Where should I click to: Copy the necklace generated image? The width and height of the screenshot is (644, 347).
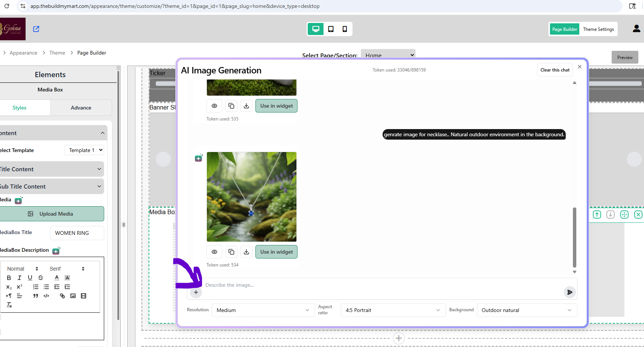pyautogui.click(x=231, y=252)
